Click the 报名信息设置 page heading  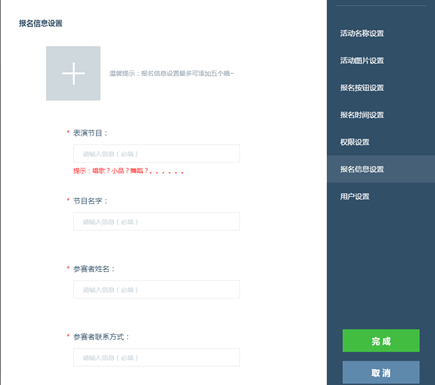[x=41, y=23]
